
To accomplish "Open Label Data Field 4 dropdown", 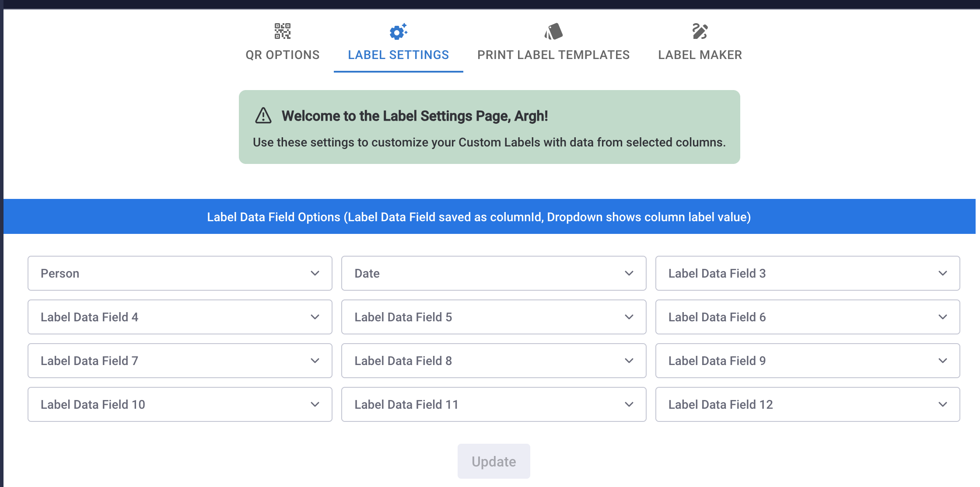I will pyautogui.click(x=180, y=317).
